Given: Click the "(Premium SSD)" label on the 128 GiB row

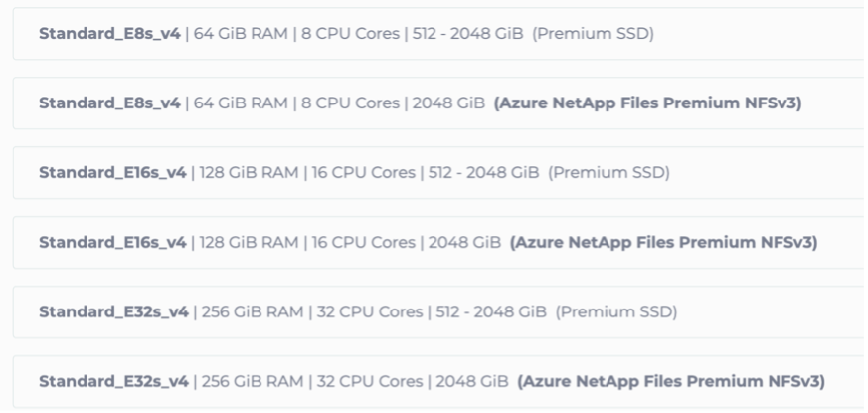Looking at the screenshot, I should 608,173.
